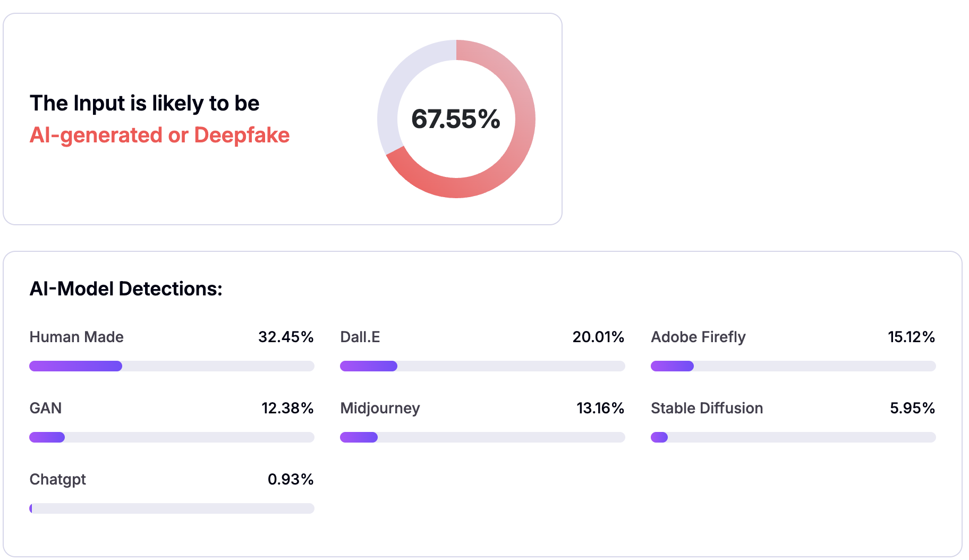The height and width of the screenshot is (560, 969).
Task: Select the "Dall.E" label
Action: (360, 337)
